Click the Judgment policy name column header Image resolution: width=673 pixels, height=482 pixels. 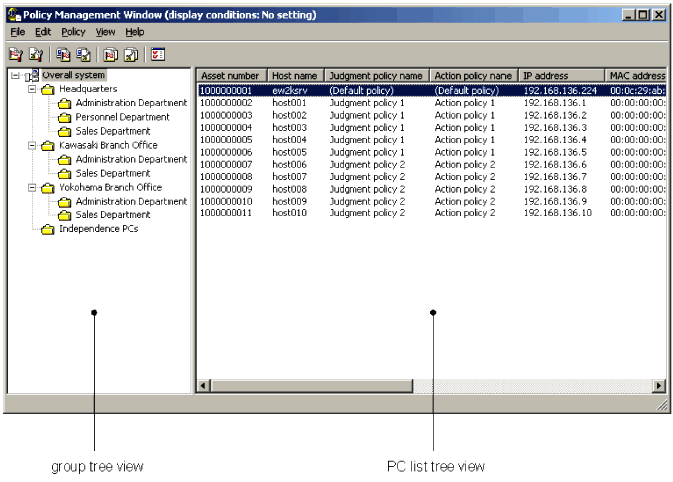click(x=378, y=76)
